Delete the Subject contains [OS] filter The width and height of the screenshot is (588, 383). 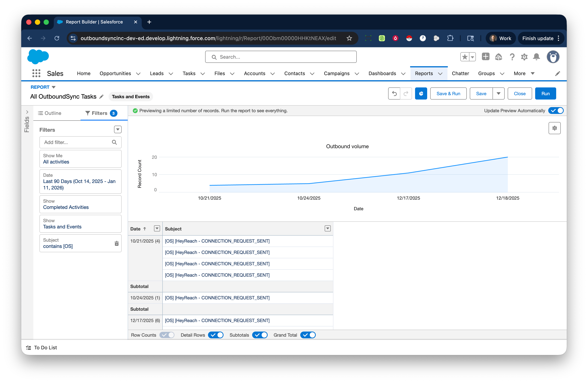click(x=116, y=243)
